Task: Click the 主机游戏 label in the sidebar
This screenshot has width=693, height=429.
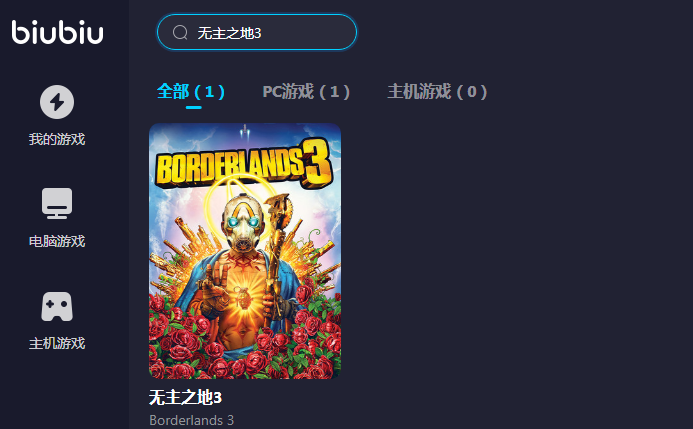Action: click(57, 343)
